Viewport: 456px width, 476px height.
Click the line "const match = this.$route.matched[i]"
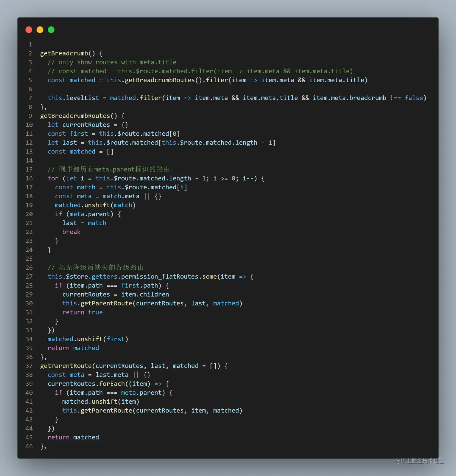click(121, 187)
